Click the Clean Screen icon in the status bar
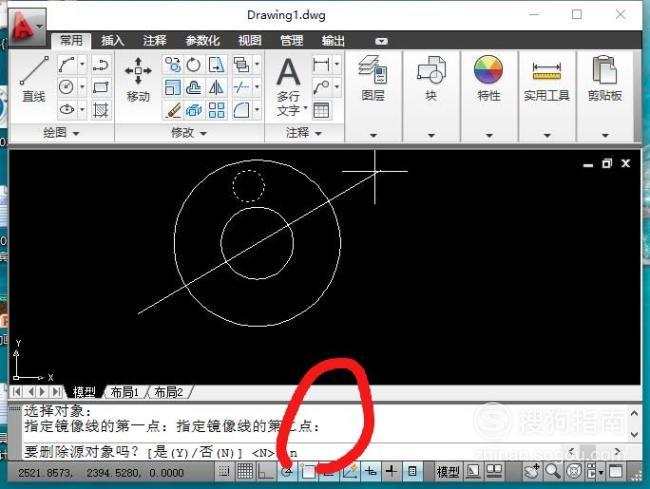 pyautogui.click(x=616, y=471)
